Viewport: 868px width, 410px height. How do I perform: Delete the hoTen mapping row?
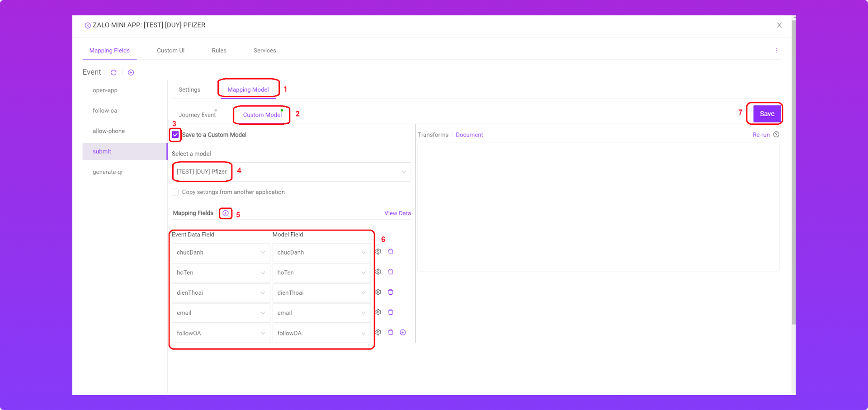(x=391, y=272)
